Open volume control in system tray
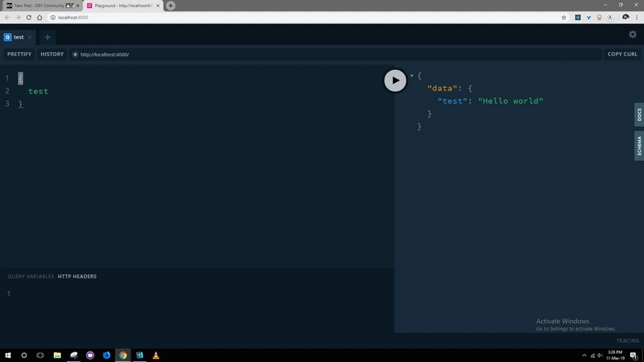The height and width of the screenshot is (362, 644). pyautogui.click(x=600, y=356)
